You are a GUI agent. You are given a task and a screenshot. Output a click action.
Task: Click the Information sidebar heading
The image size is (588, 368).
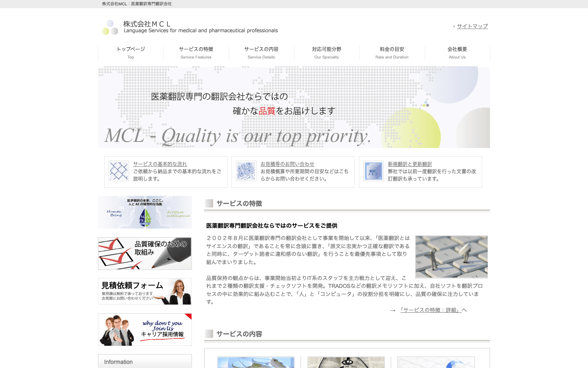(x=118, y=362)
